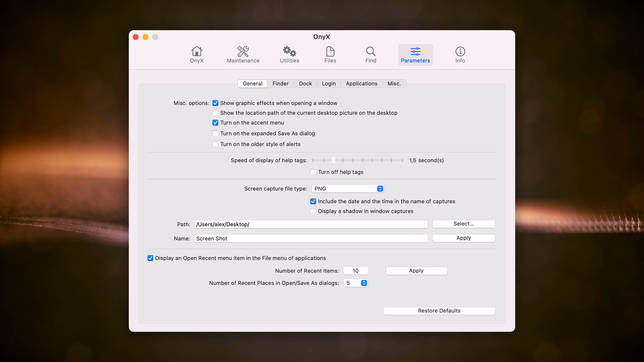
Task: Uncheck Turn on the accent menu
Action: 215,123
